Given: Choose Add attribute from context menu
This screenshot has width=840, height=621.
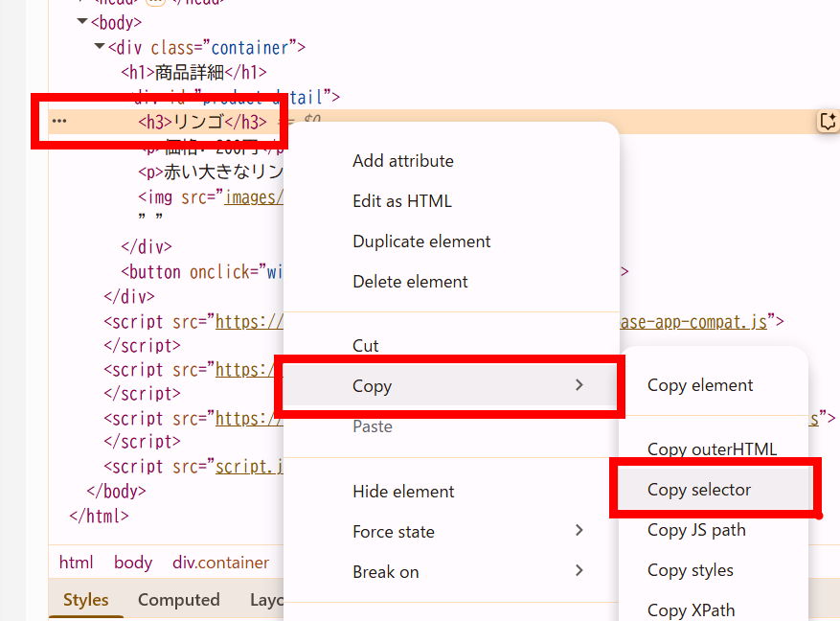Looking at the screenshot, I should pyautogui.click(x=403, y=161).
